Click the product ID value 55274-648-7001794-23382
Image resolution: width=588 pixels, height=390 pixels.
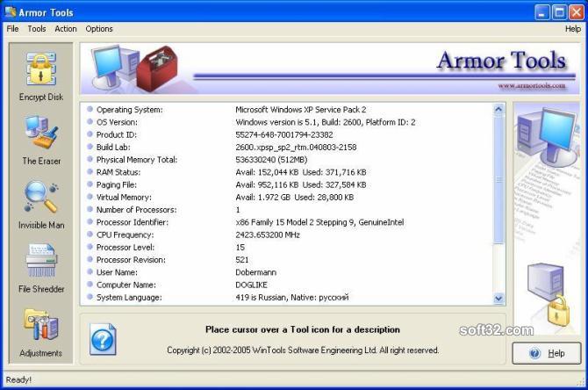pyautogui.click(x=283, y=134)
